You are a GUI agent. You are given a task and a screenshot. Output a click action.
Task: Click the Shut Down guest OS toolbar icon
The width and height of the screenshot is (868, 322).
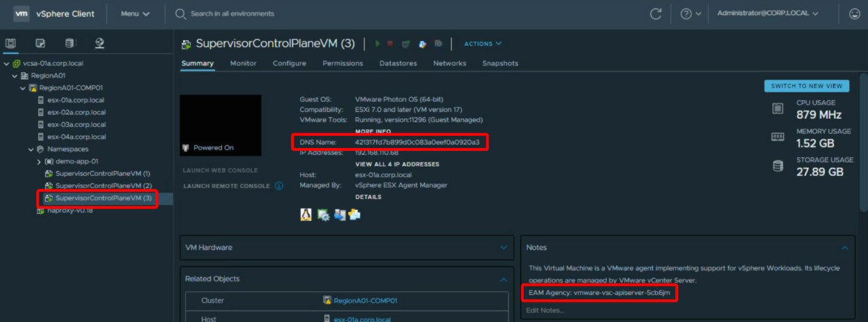[390, 43]
